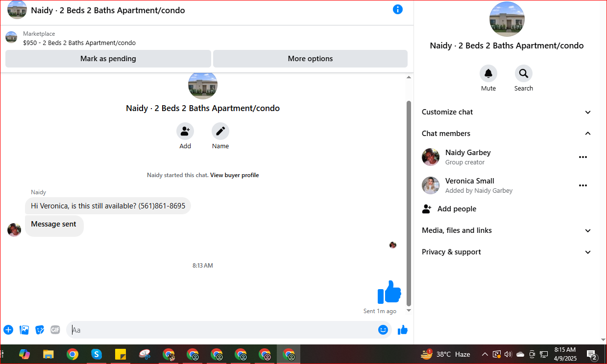The width and height of the screenshot is (607, 364).
Task: Click the sent thumbs-up message
Action: click(x=389, y=292)
